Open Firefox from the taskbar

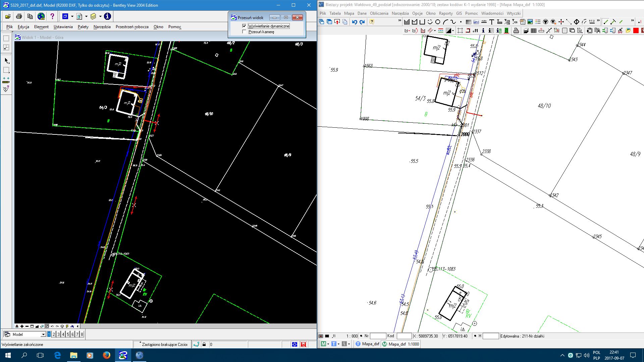click(107, 355)
